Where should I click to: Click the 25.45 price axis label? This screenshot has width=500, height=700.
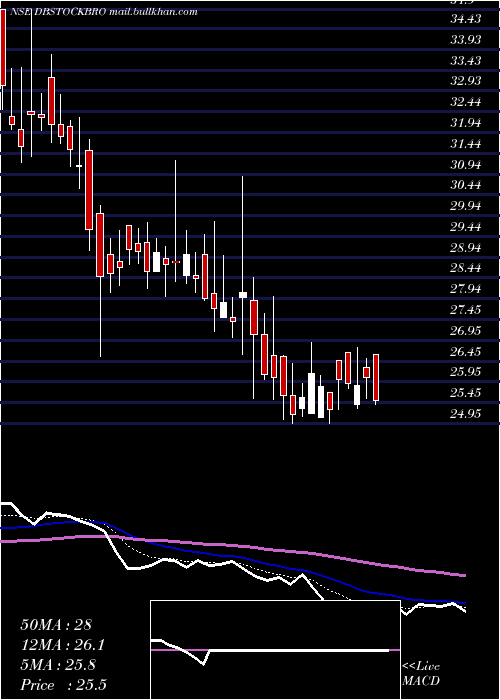(x=467, y=393)
